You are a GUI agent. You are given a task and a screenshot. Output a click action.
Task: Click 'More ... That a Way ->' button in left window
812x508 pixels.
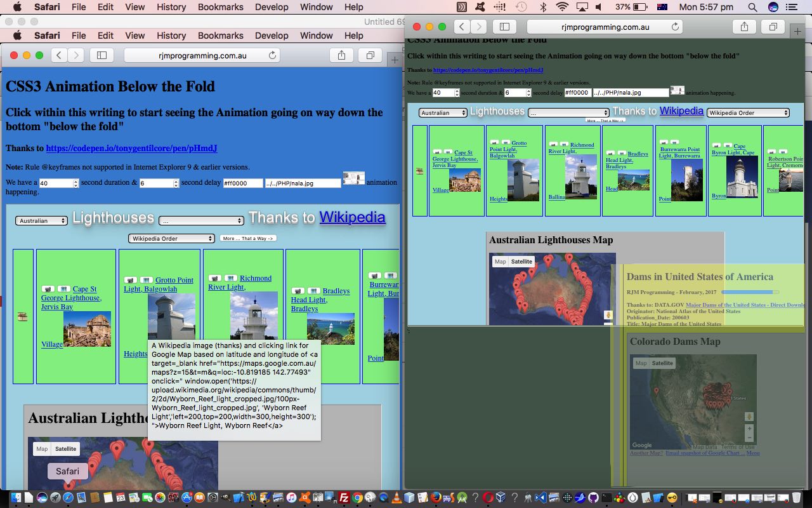(x=248, y=239)
